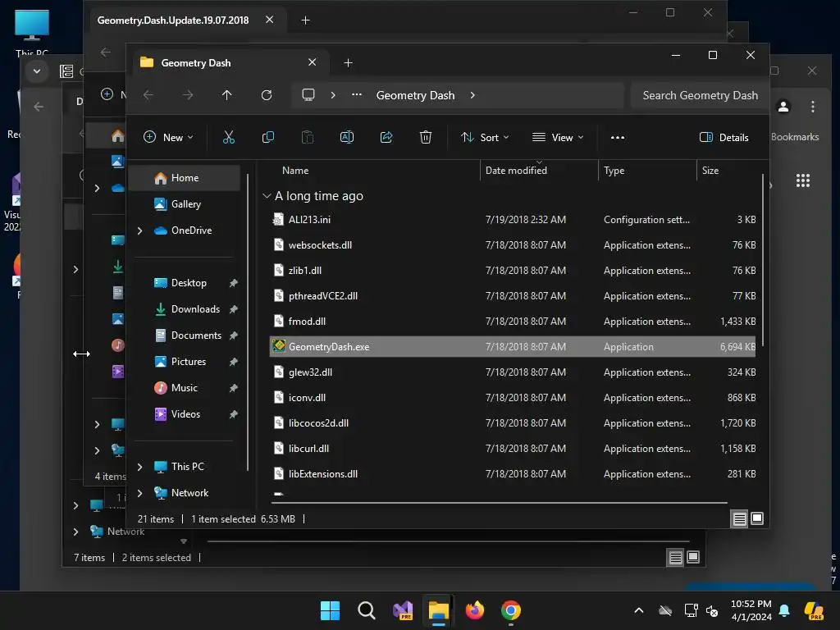
Task: Click the Rename icon in toolbar
Action: click(347, 138)
